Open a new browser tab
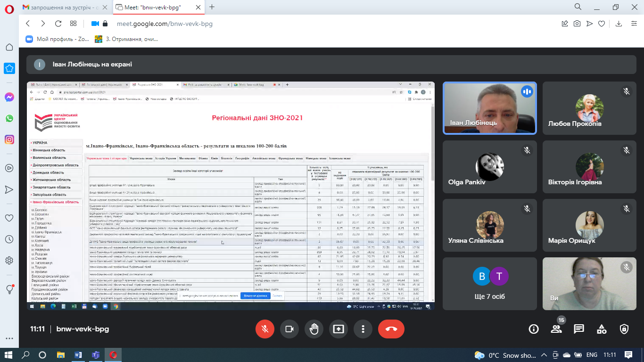This screenshot has width=644, height=362. tap(212, 7)
